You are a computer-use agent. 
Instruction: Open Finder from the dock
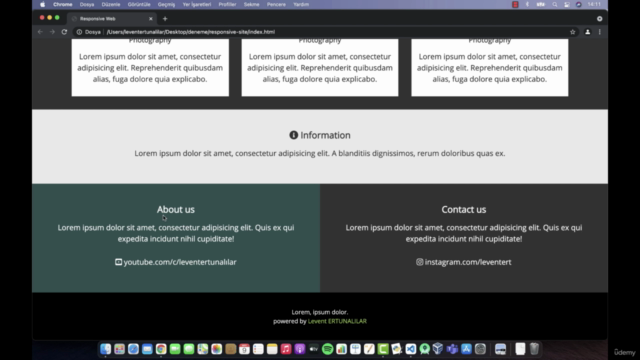[105, 349]
